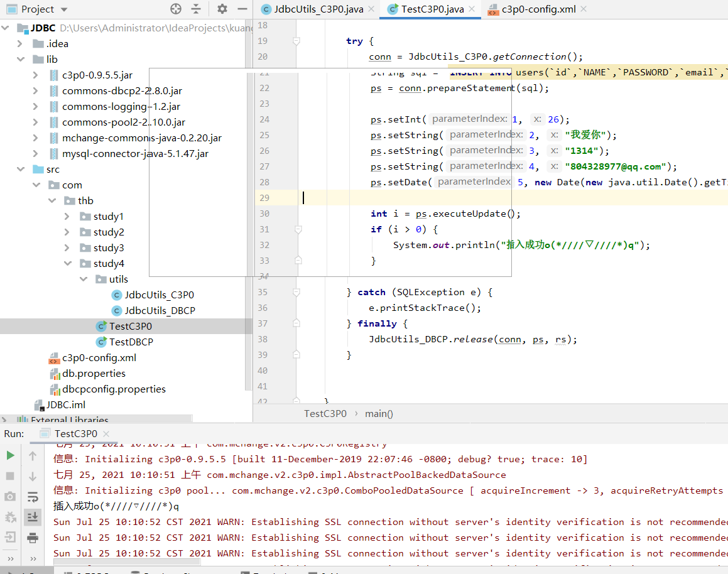Image resolution: width=728 pixels, height=574 pixels.
Task: Click the Stop square icon in Run panel
Action: pos(10,476)
